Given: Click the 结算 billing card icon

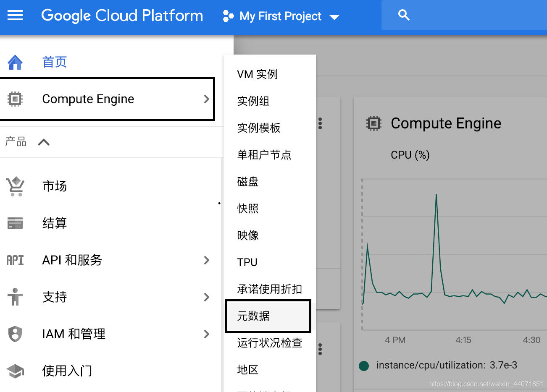Looking at the screenshot, I should 15,223.
